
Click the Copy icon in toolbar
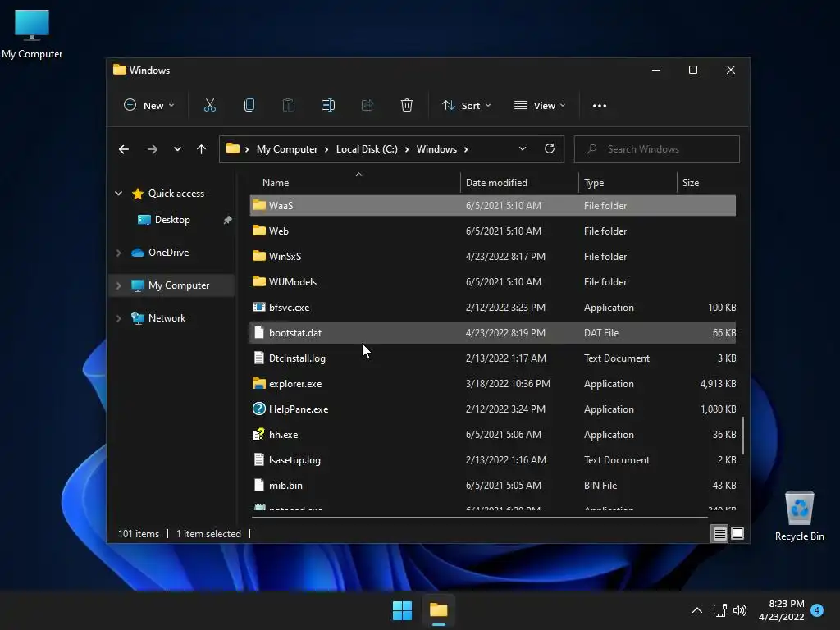click(x=249, y=106)
